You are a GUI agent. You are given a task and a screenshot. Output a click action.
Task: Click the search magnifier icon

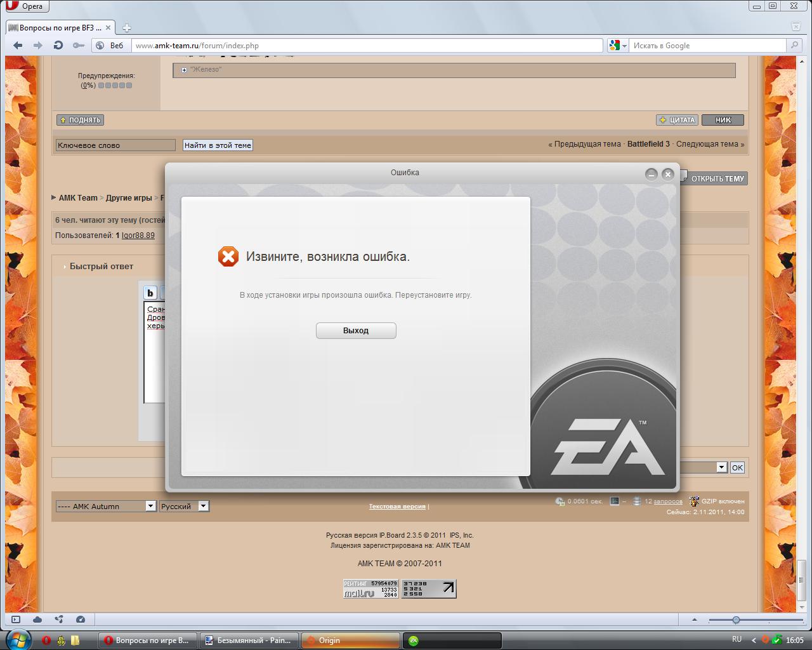794,45
